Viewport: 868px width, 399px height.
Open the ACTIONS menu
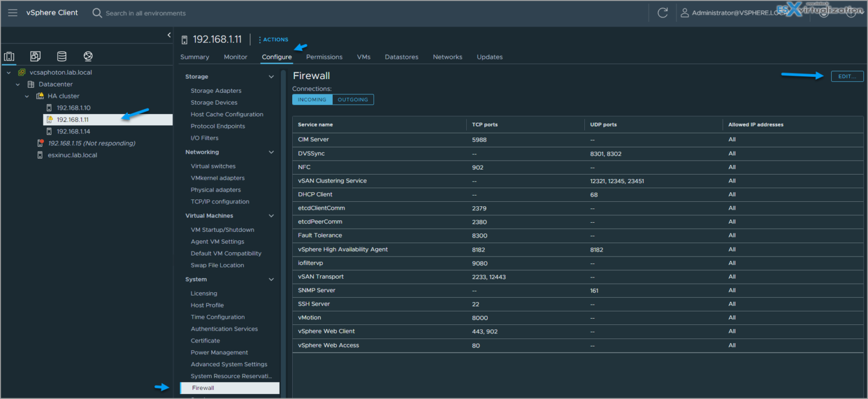click(274, 39)
